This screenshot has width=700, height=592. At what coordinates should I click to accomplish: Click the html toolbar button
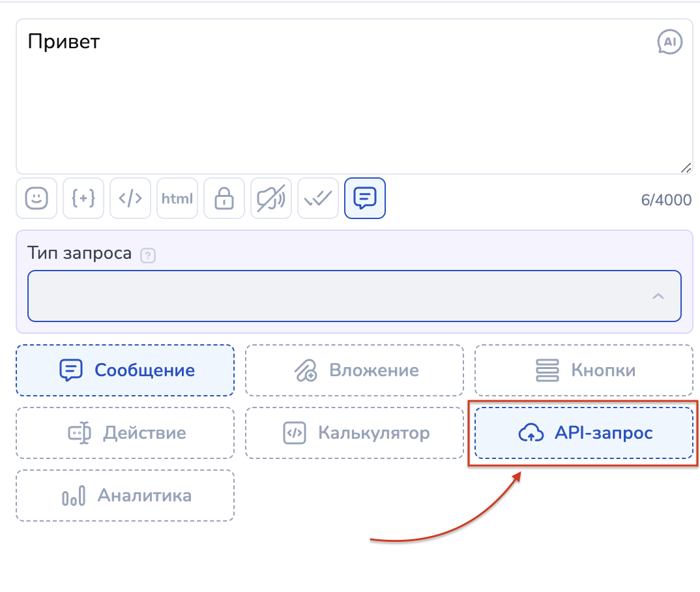click(x=177, y=198)
